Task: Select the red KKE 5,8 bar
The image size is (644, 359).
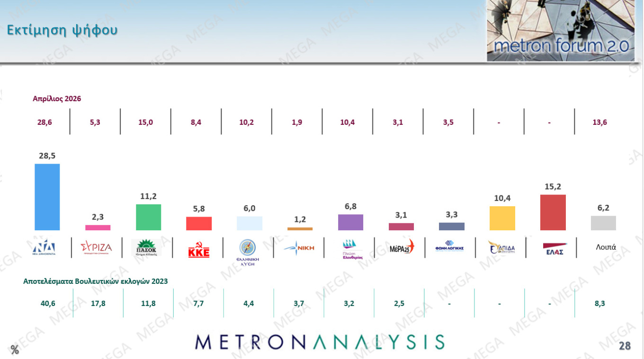Action: (199, 224)
